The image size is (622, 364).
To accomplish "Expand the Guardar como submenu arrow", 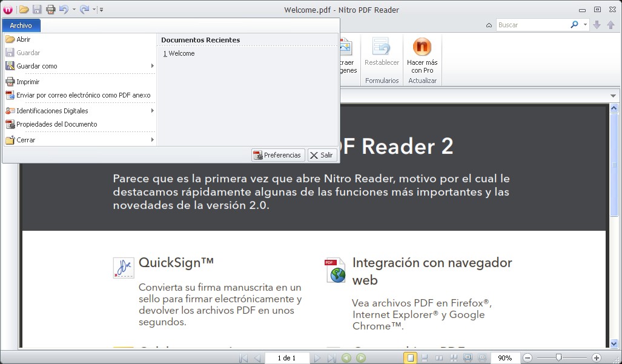I will [153, 66].
